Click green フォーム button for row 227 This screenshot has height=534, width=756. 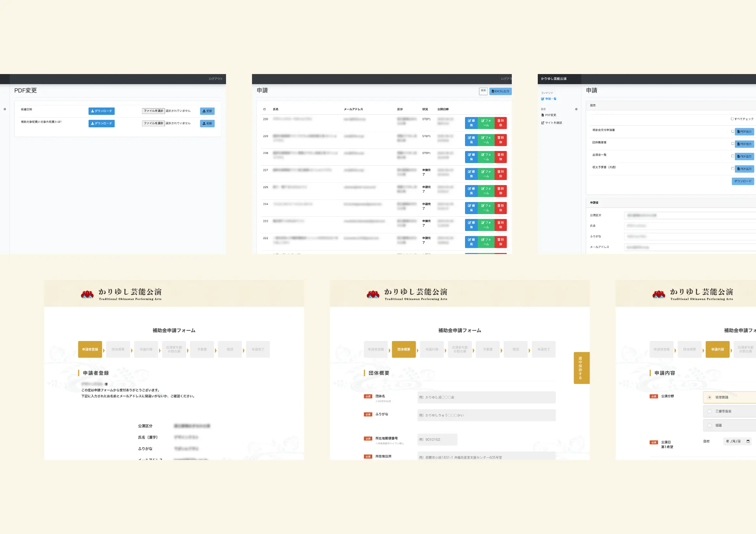click(486, 174)
